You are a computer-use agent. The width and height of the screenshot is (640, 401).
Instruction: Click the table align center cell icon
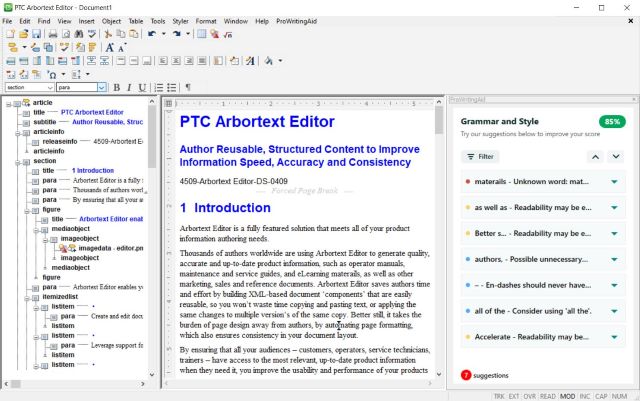176,61
